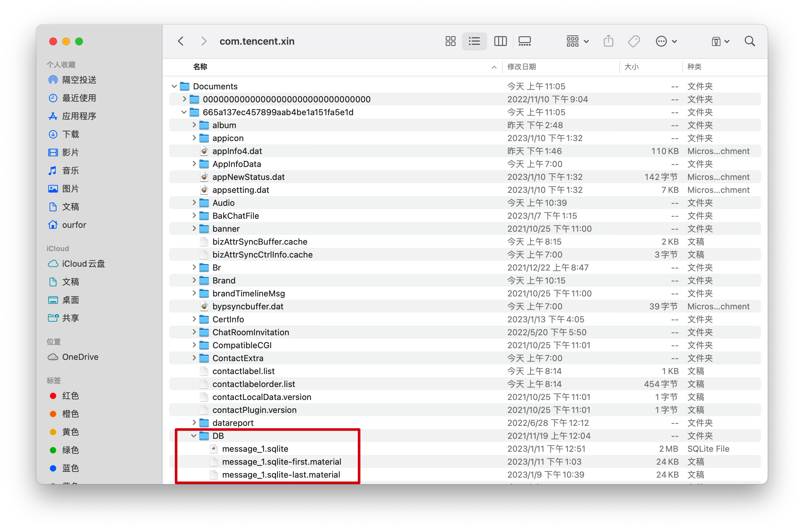Open 下载 in the sidebar
The width and height of the screenshot is (804, 532).
(x=70, y=134)
